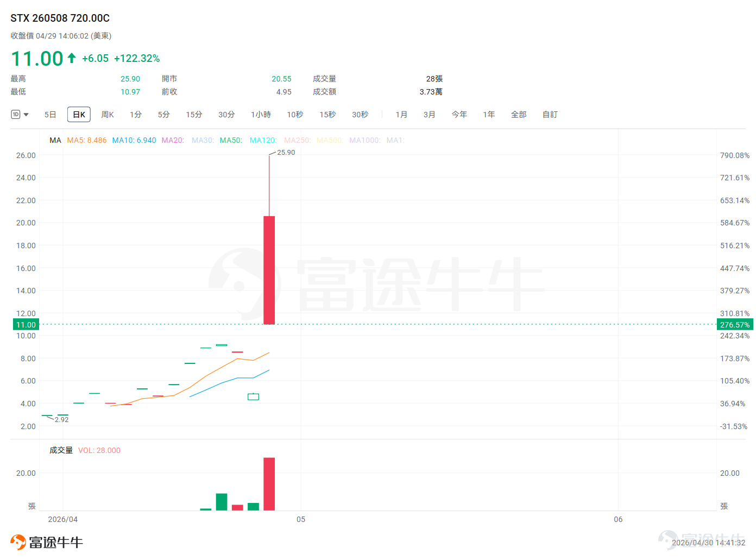Switch to 周K weekly candlestick view

(108, 115)
